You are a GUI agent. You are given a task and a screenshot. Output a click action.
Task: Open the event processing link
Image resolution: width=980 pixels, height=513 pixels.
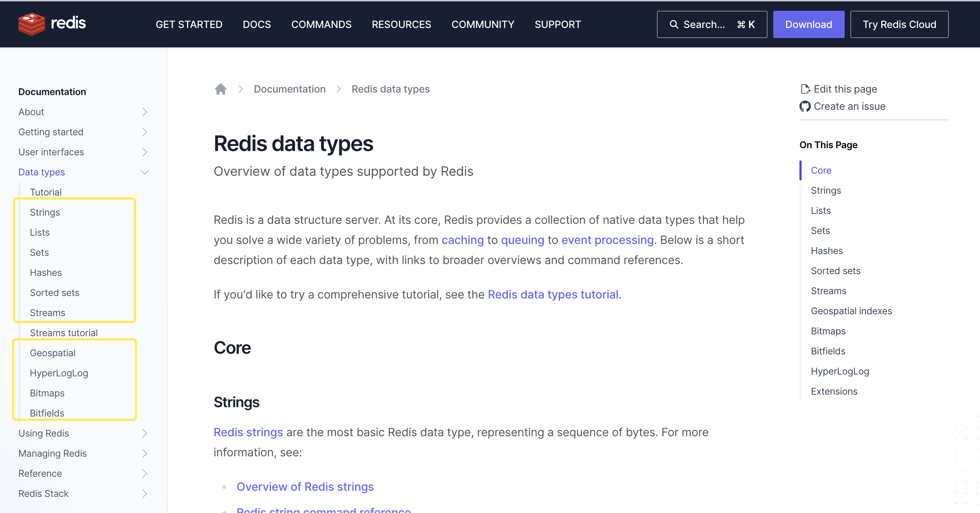(607, 240)
